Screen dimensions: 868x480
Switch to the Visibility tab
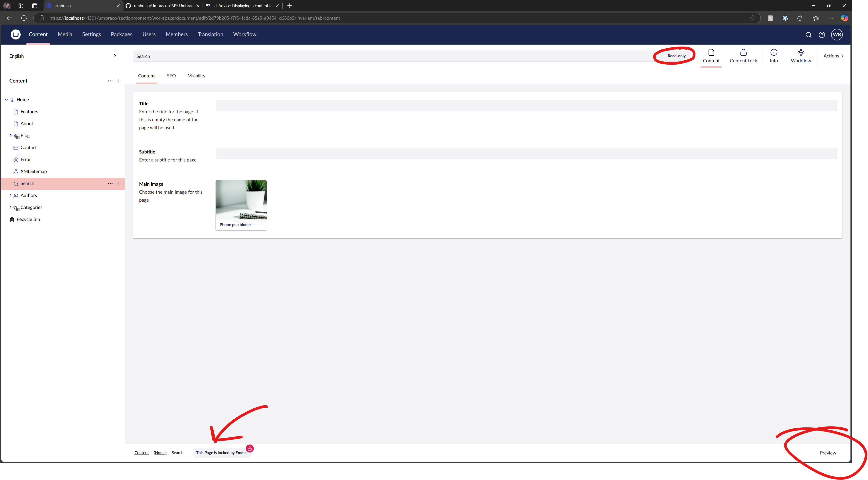(x=197, y=76)
